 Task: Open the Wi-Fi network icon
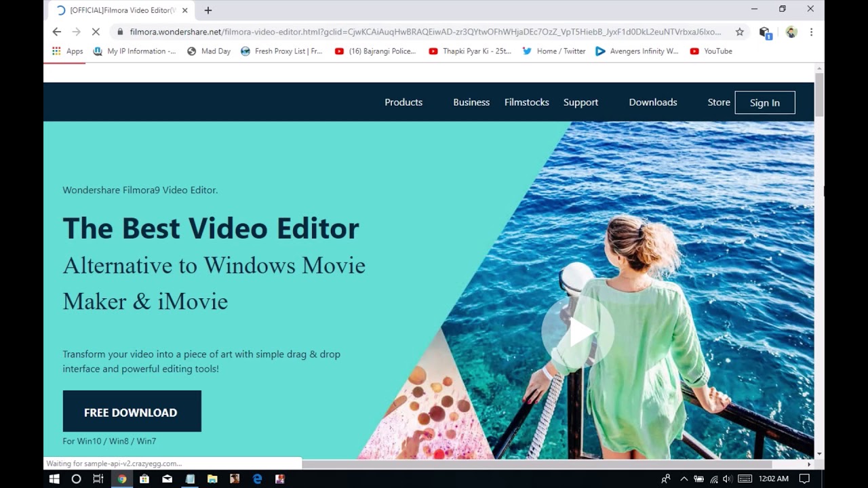(x=713, y=479)
